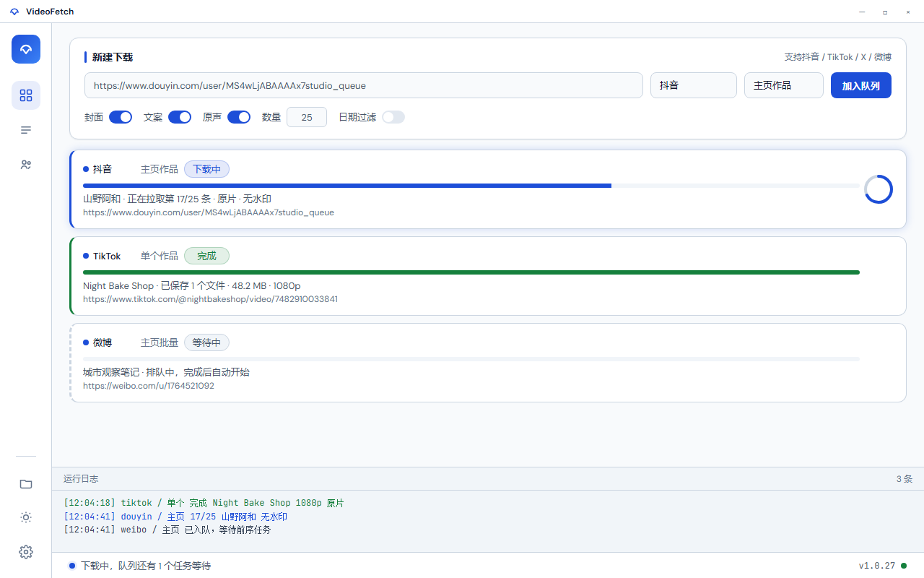This screenshot has height=578, width=924.
Task: Switch theme with the sun icon
Action: pyautogui.click(x=26, y=517)
